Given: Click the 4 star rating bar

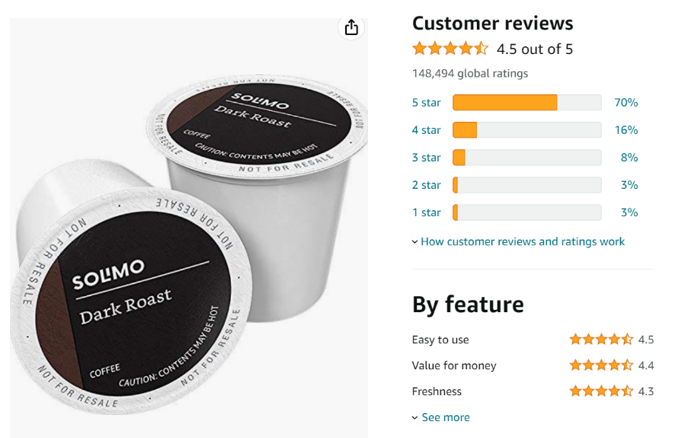Looking at the screenshot, I should coord(527,130).
